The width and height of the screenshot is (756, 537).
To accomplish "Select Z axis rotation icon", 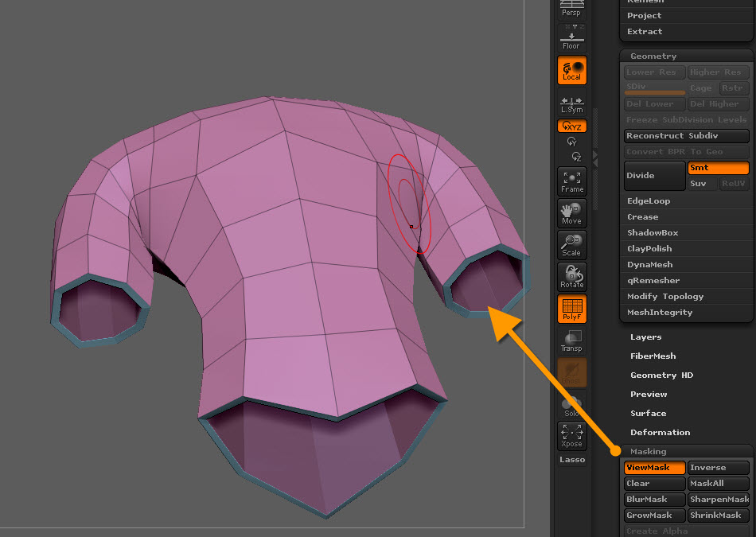I will [x=577, y=157].
